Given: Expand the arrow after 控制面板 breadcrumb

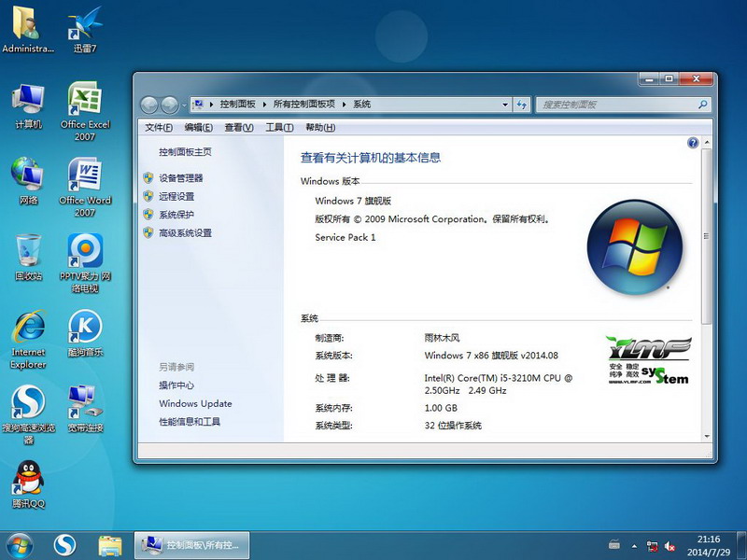Looking at the screenshot, I should (264, 105).
